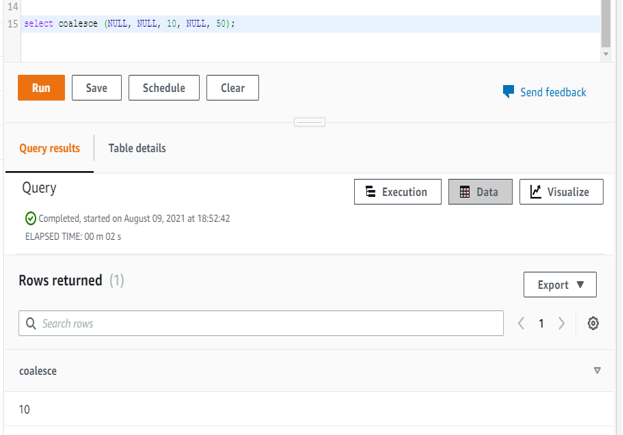
Task: Click the search magnifier icon
Action: click(31, 324)
